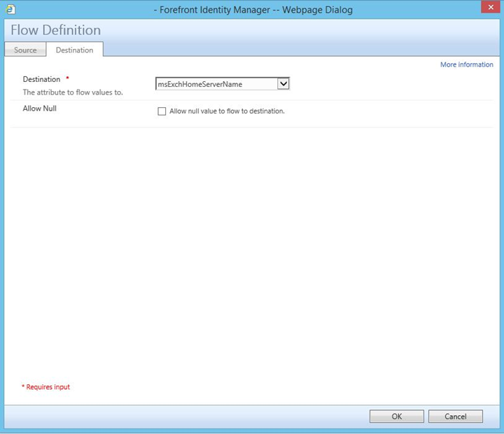Click the Internet Explorer title bar icon
Screen dimensions: 504x434
[10, 9]
